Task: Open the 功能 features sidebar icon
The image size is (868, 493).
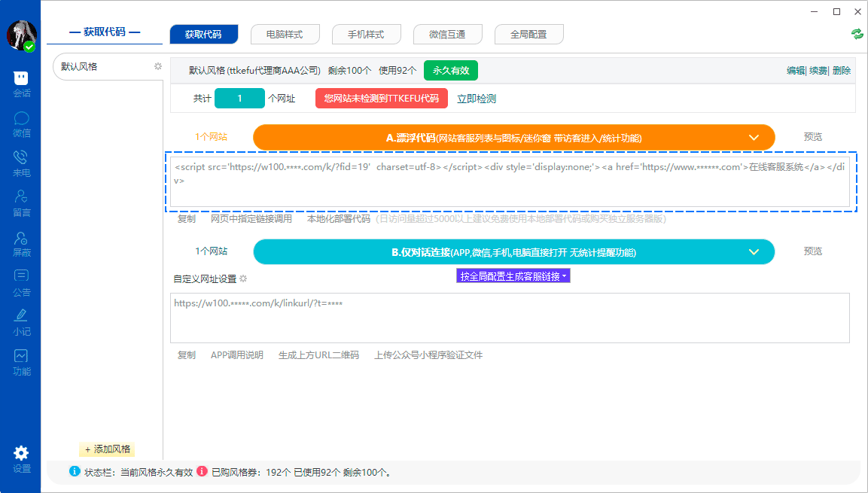Action: click(x=21, y=363)
